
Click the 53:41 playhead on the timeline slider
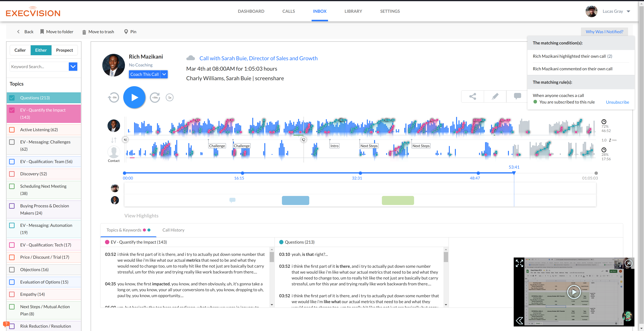[514, 173]
